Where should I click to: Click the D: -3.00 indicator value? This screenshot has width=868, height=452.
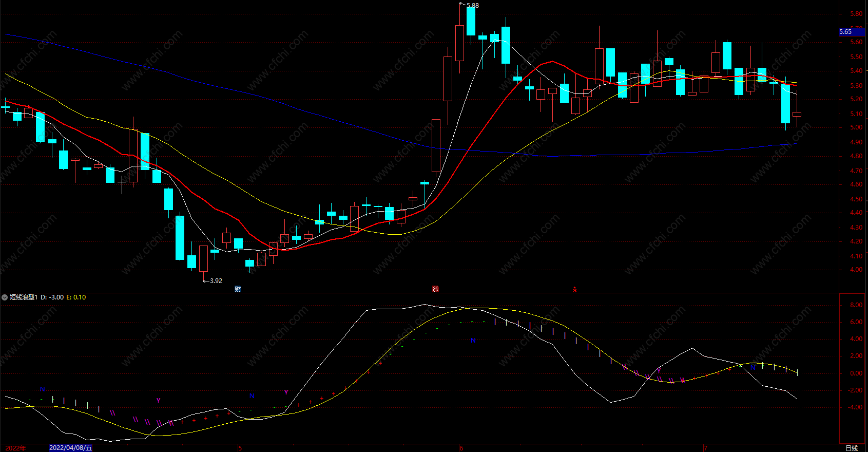[52, 297]
